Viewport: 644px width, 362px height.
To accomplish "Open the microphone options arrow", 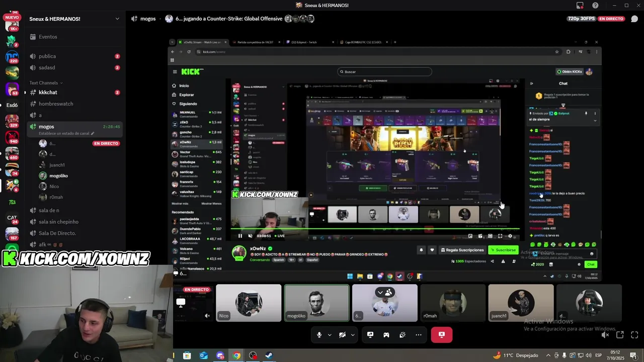I will click(x=330, y=335).
